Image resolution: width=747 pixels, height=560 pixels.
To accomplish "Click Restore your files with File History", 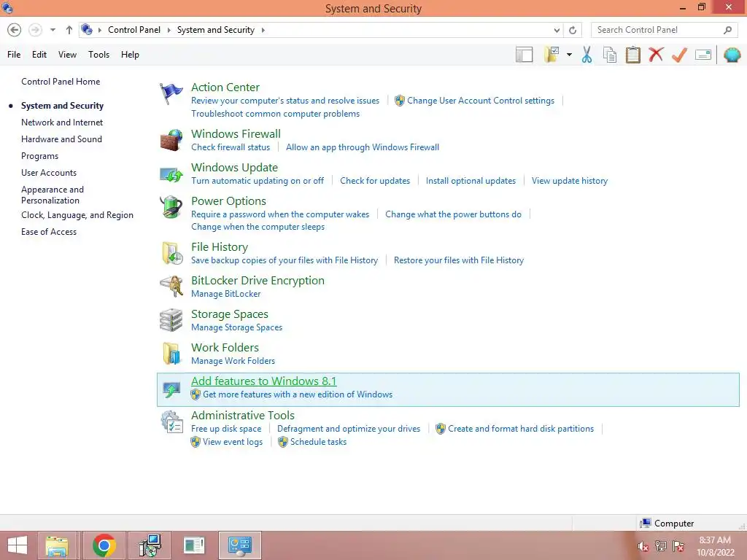I will (x=459, y=260).
